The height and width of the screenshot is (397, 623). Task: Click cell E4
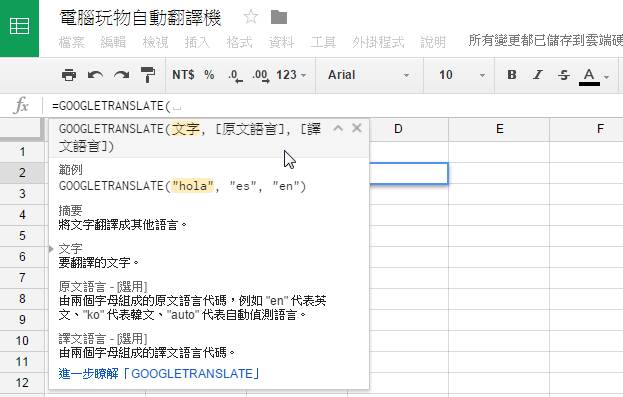(499, 215)
